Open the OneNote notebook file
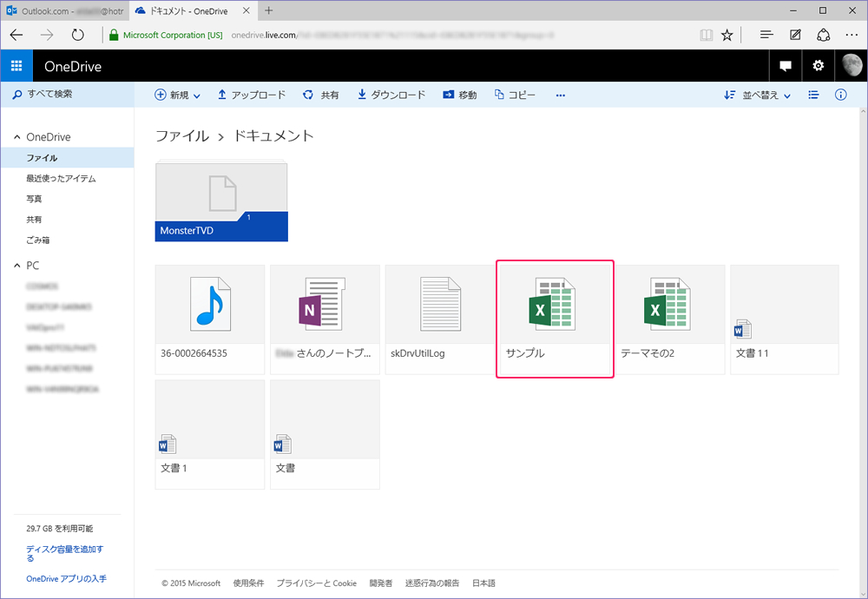868x599 pixels. coord(325,319)
